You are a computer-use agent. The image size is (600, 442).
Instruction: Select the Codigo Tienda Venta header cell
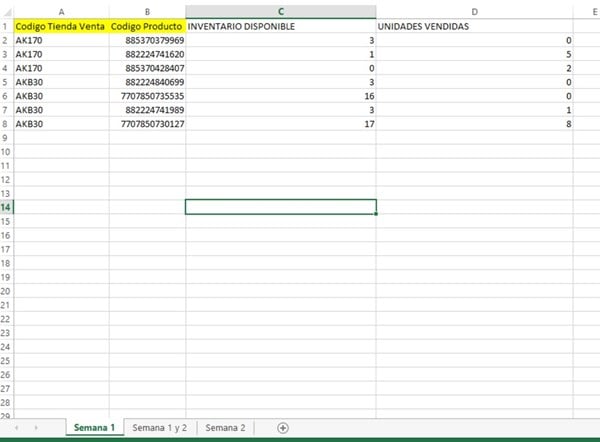pos(62,26)
